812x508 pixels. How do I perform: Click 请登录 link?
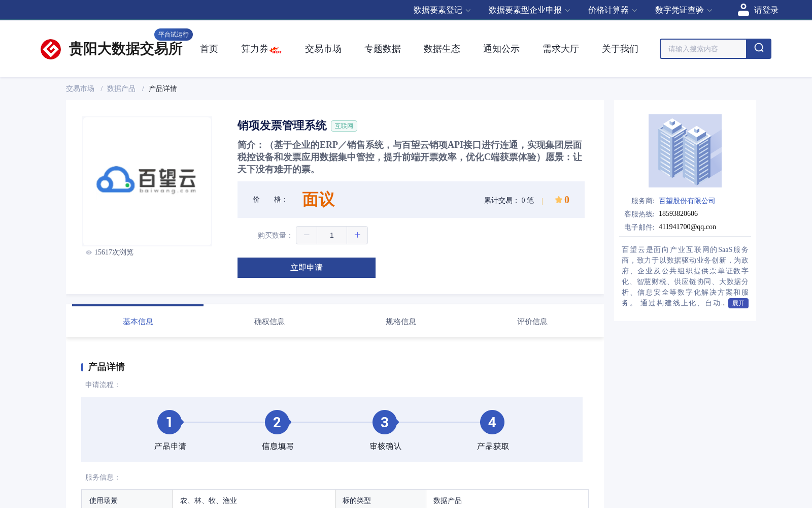click(x=766, y=10)
